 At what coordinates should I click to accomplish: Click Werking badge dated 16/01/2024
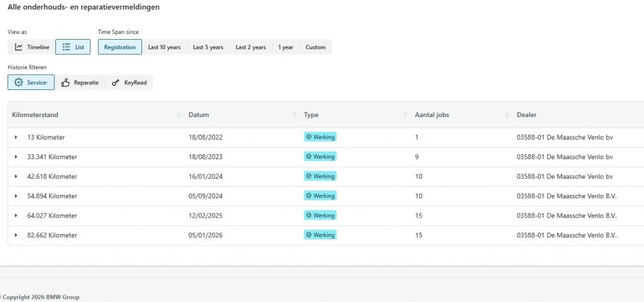(320, 176)
